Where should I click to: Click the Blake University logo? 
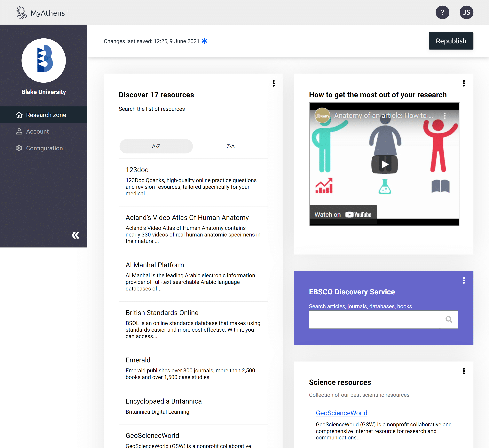(44, 60)
